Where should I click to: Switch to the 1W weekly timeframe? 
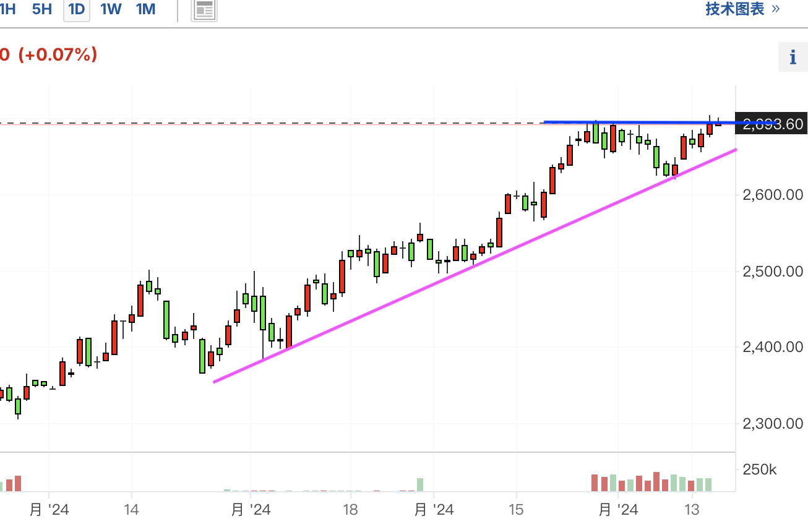(111, 9)
